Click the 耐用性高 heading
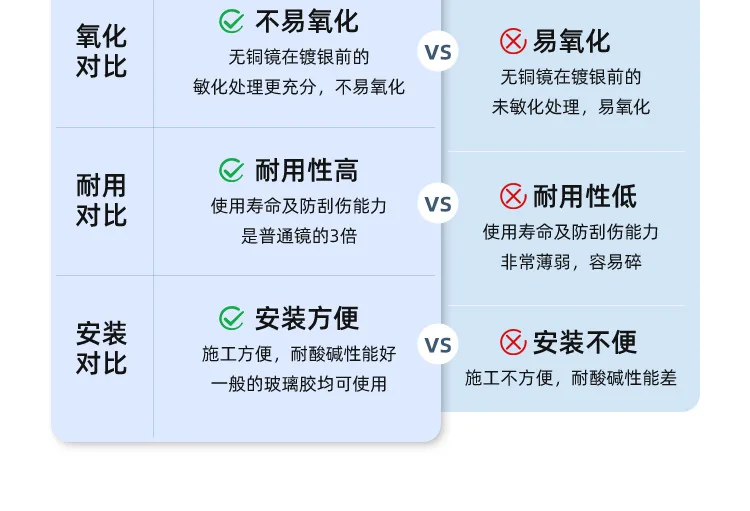Image resolution: width=750 pixels, height=511 pixels. (307, 170)
